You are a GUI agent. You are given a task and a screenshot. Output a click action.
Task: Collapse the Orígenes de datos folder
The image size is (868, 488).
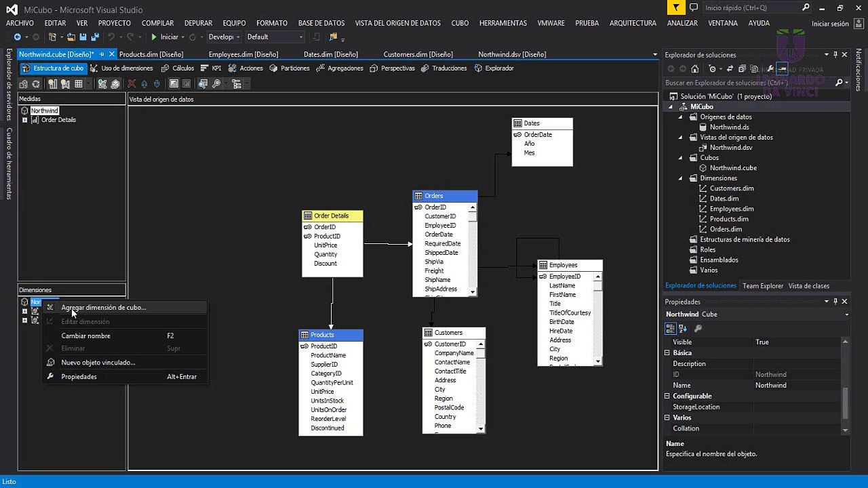681,117
